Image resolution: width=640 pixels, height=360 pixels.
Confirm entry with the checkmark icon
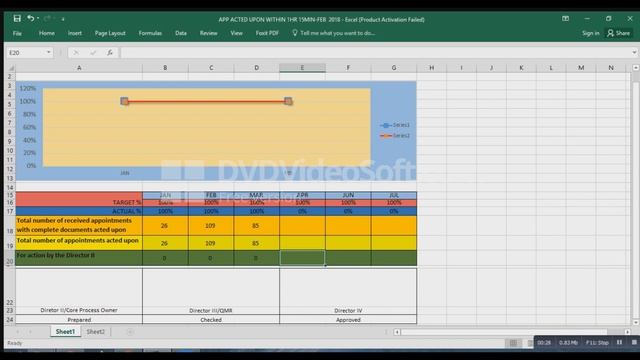[93, 52]
